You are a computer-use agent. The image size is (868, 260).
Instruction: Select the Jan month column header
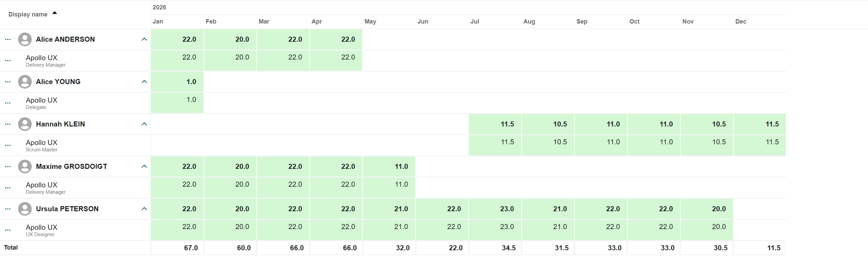coord(158,22)
